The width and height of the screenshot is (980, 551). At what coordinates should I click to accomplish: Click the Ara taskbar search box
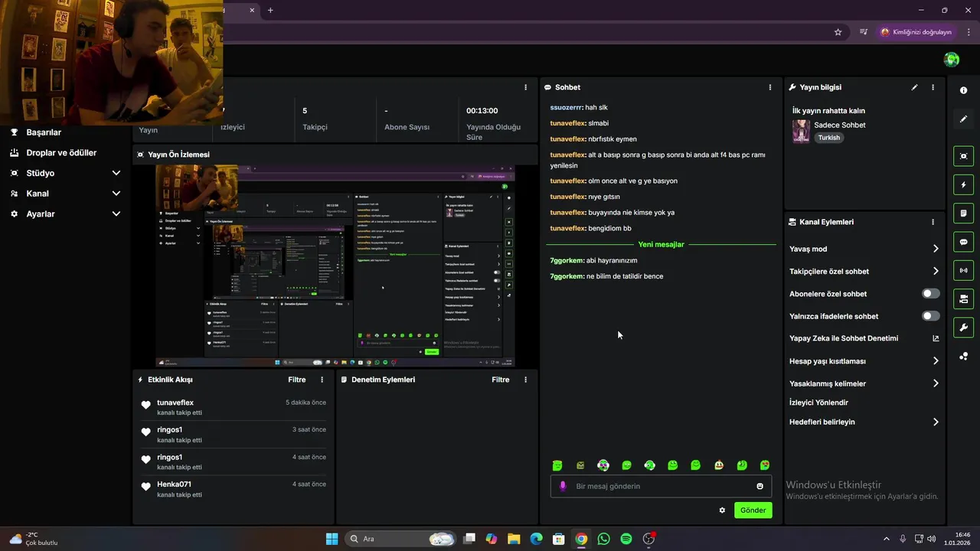(x=400, y=539)
